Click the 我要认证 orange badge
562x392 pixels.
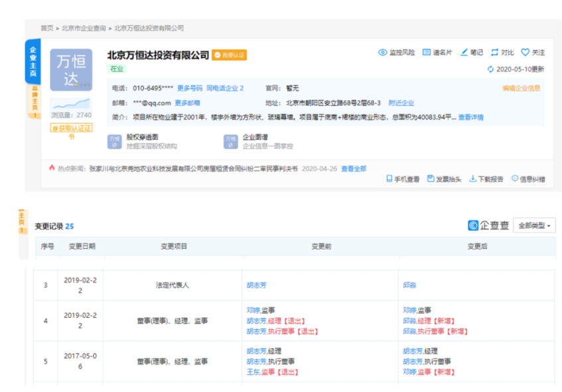click(229, 55)
